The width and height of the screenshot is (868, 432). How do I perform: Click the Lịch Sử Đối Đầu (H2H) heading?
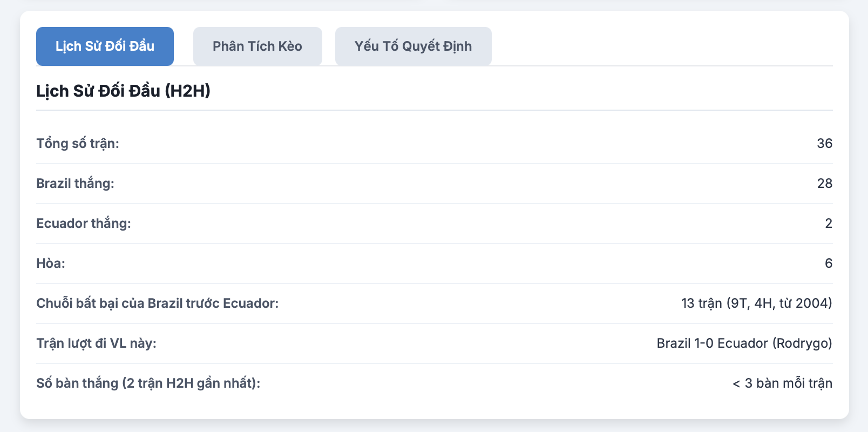pos(123,91)
